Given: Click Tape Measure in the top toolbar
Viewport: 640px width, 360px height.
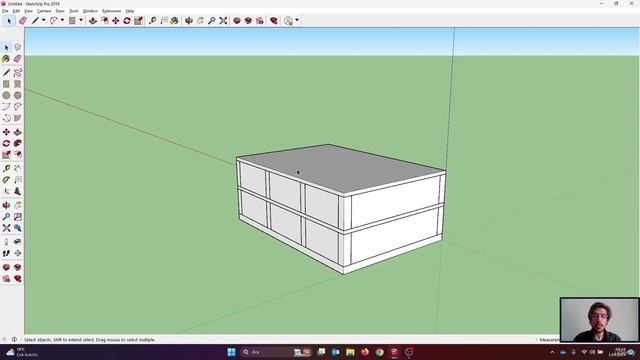Looking at the screenshot, I should coord(153,20).
